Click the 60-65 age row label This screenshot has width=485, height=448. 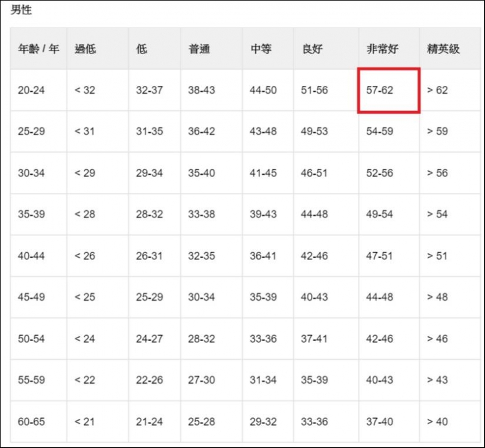point(31,422)
